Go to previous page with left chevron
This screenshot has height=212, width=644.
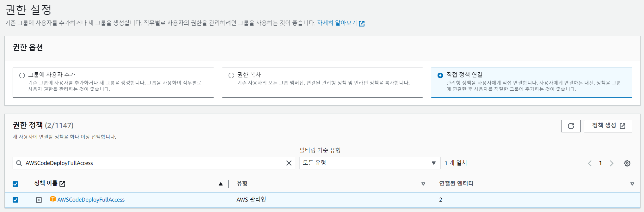pos(590,163)
